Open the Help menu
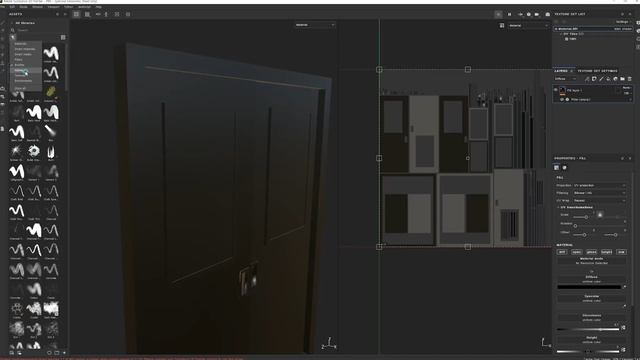 pos(99,7)
